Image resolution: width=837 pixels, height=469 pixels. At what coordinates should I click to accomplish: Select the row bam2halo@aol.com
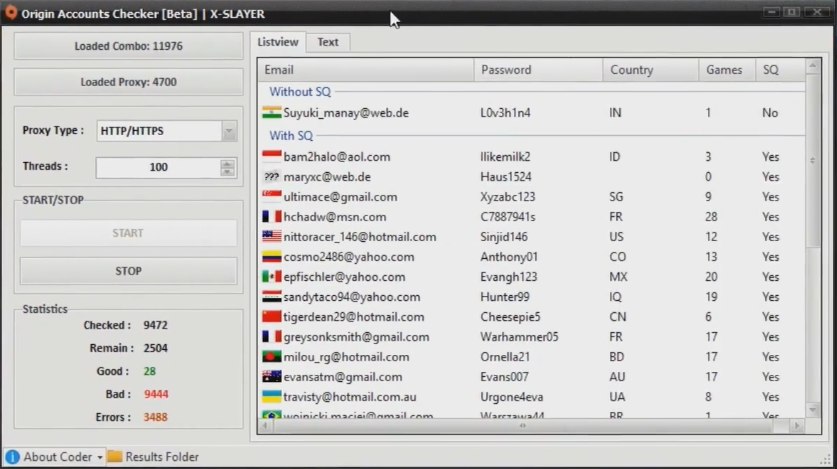[x=532, y=156]
